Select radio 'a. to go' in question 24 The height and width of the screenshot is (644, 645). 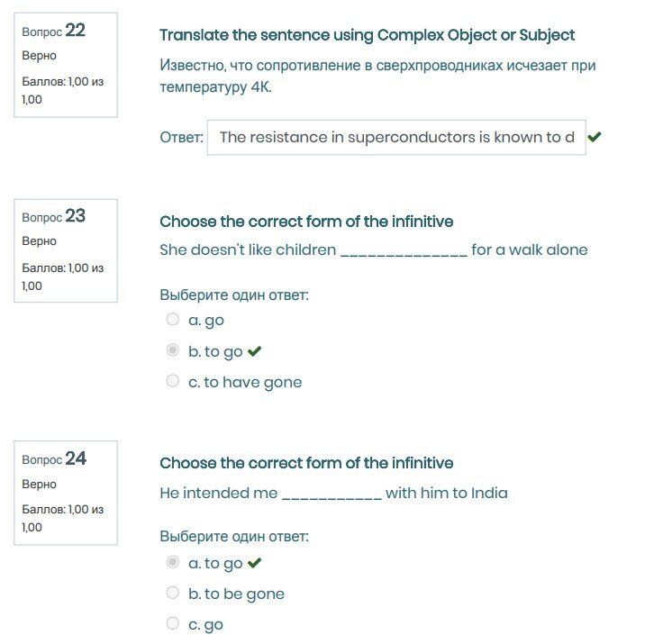tap(173, 563)
